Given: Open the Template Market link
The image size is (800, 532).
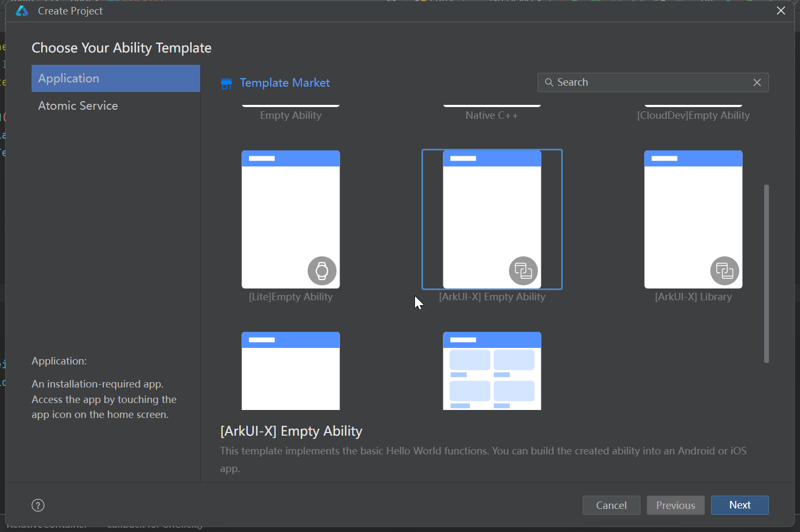Looking at the screenshot, I should 285,83.
